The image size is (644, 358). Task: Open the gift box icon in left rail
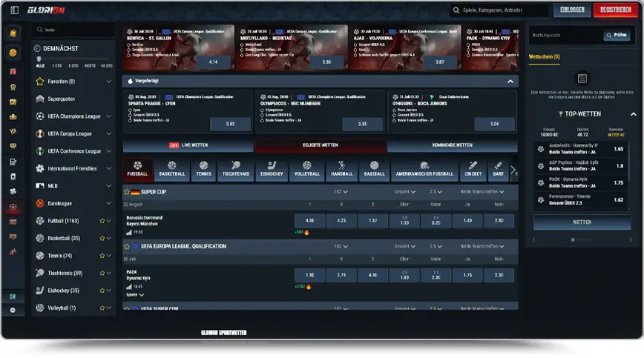(13, 72)
